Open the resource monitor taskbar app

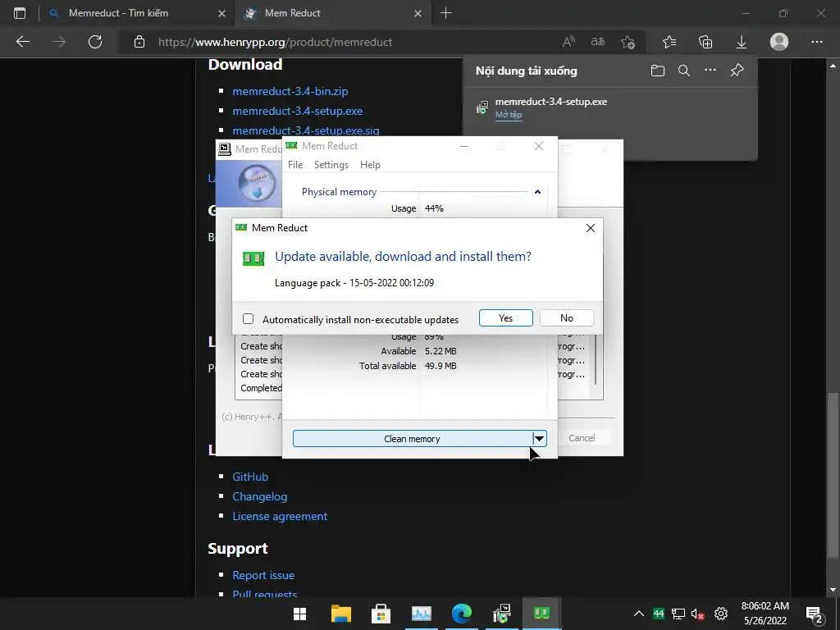[x=421, y=614]
